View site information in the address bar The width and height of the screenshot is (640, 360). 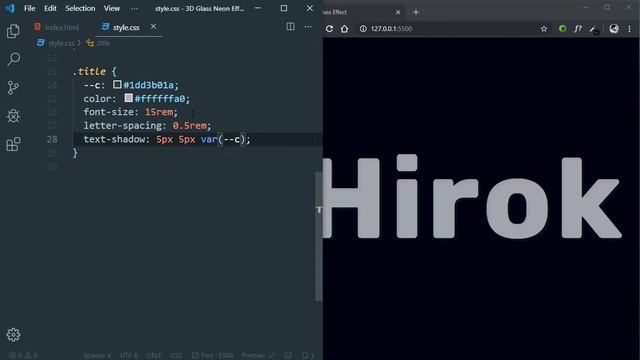coord(363,29)
